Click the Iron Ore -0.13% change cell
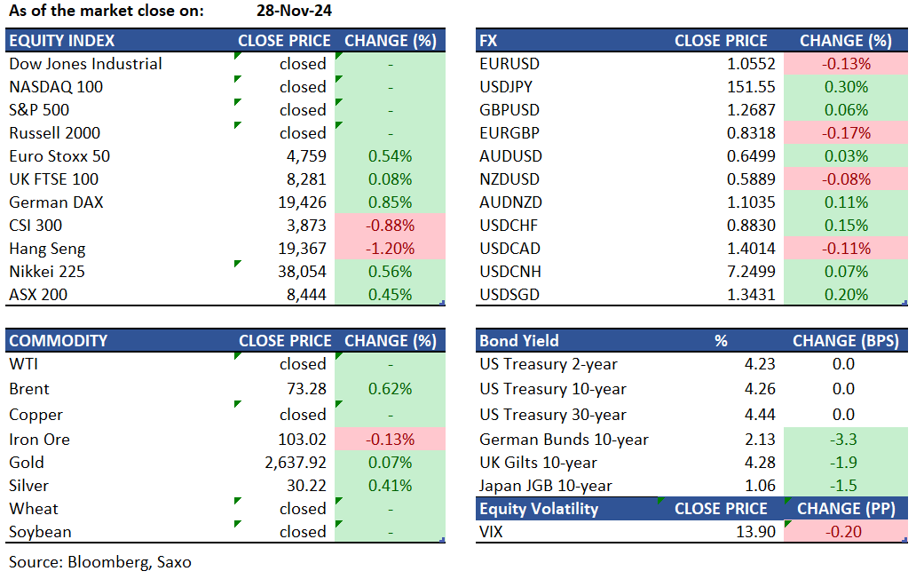Screen dimensions: 924x579 [x=391, y=440]
